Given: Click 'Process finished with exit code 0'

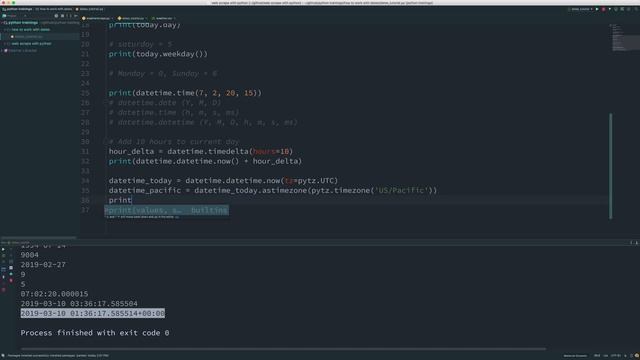Looking at the screenshot, I should point(95,333).
